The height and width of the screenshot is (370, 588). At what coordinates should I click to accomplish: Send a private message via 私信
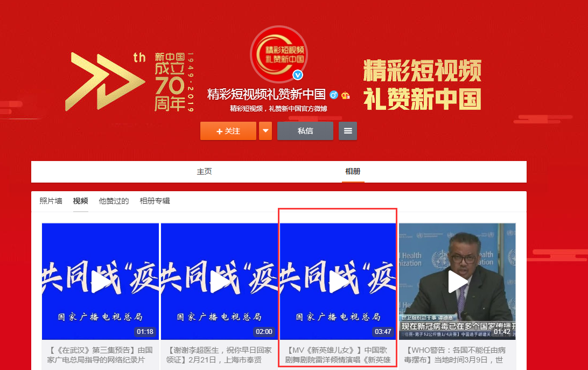tap(305, 131)
